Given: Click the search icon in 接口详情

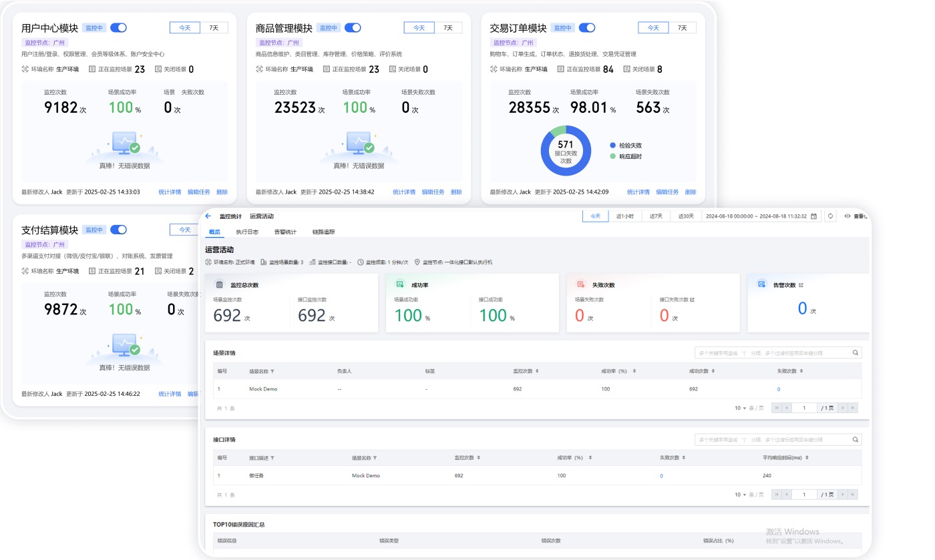Looking at the screenshot, I should tap(855, 440).
